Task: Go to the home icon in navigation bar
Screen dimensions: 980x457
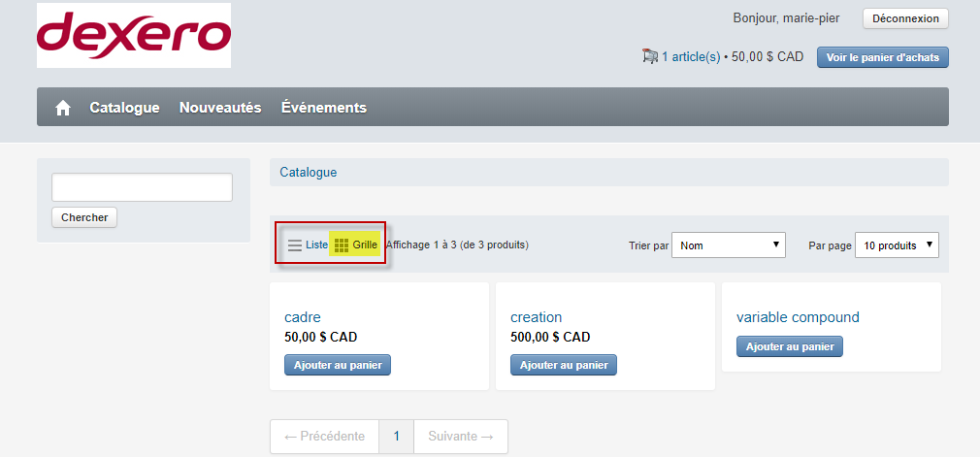Action: [x=62, y=108]
